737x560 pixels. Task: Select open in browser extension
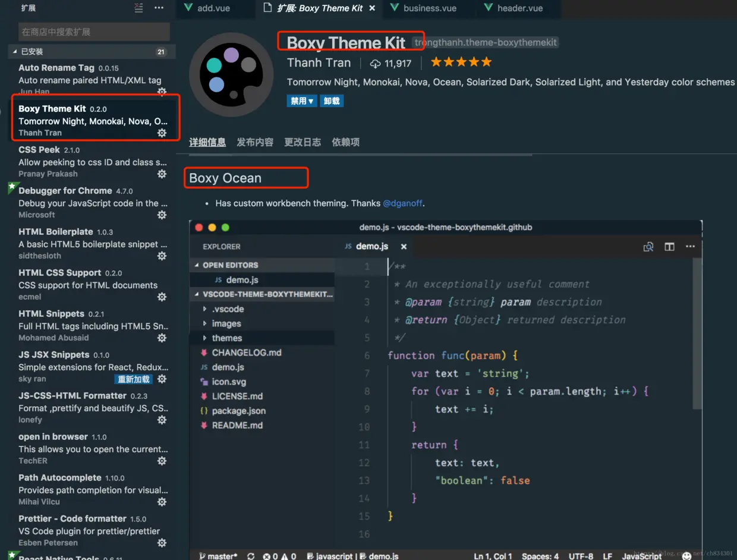click(x=92, y=449)
